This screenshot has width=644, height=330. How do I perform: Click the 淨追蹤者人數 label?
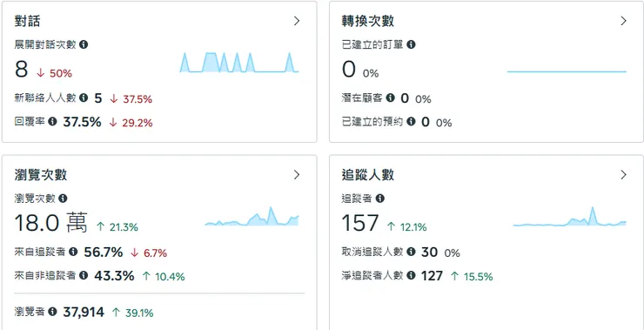point(372,275)
